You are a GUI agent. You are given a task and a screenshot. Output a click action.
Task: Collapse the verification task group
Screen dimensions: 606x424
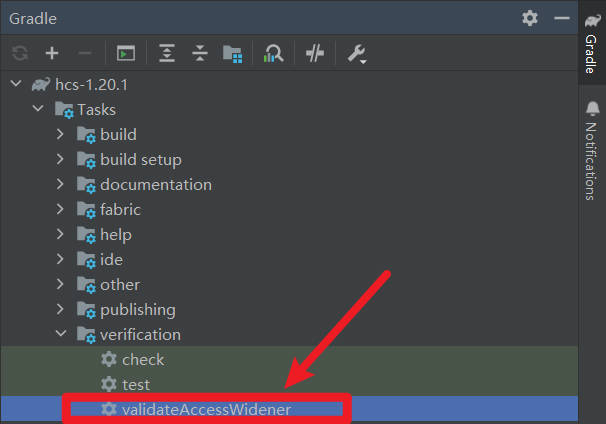tap(61, 333)
